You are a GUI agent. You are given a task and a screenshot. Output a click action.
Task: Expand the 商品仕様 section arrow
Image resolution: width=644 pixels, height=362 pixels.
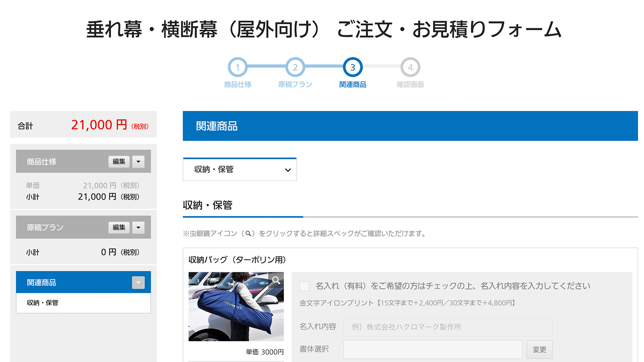[138, 162]
